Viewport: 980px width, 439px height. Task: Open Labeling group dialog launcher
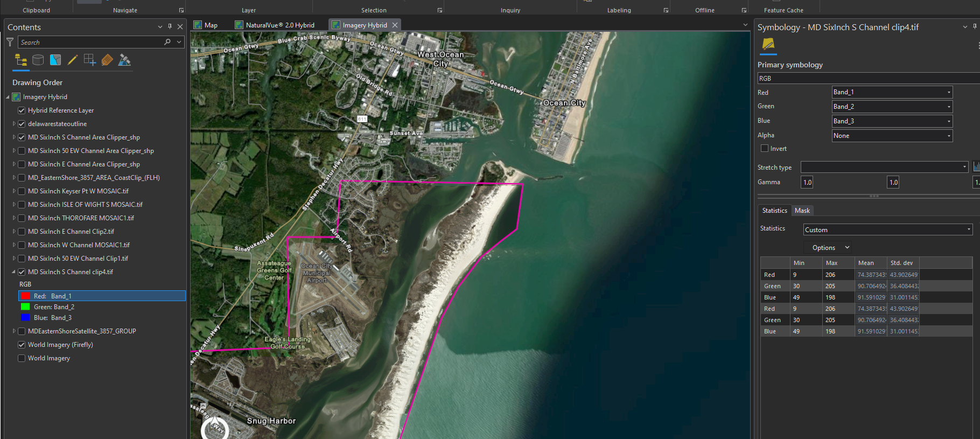tap(666, 10)
